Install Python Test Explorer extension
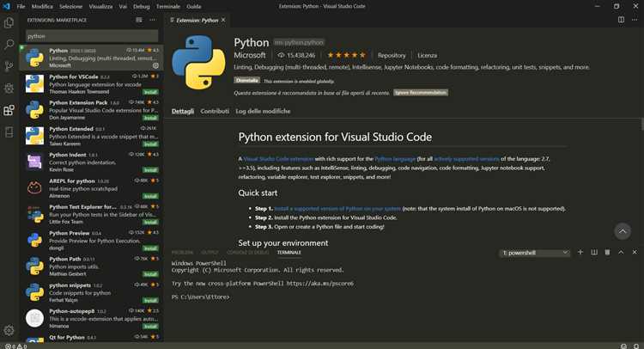Viewport: 644px width, 349px height. coord(150,222)
